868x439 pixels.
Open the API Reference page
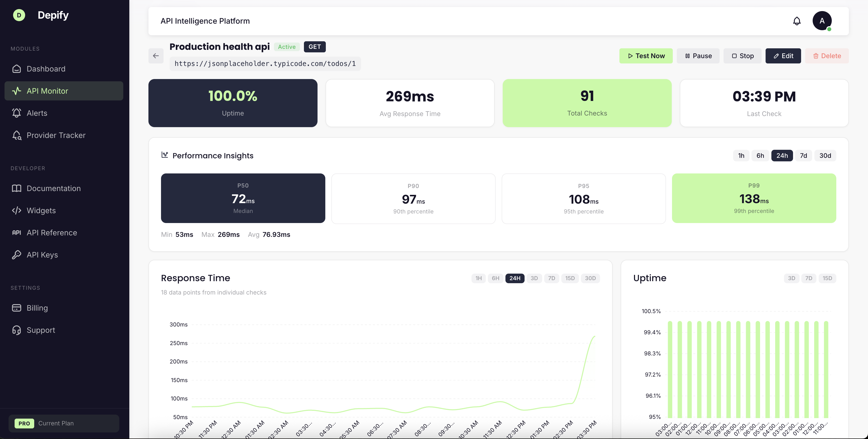tap(52, 232)
